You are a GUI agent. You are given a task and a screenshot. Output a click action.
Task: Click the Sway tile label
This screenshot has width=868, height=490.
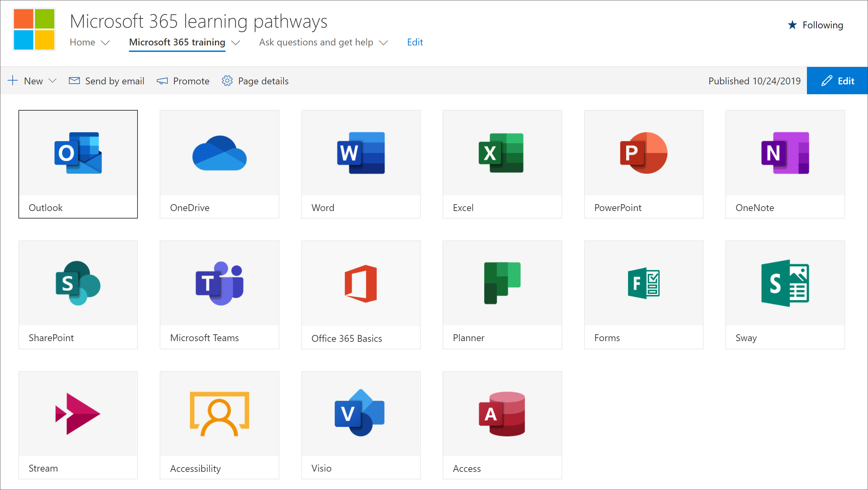746,338
